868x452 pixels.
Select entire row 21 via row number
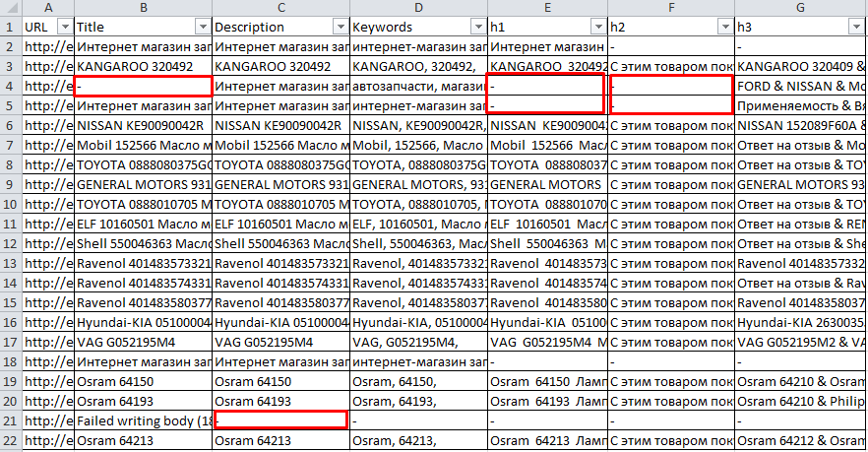11,420
